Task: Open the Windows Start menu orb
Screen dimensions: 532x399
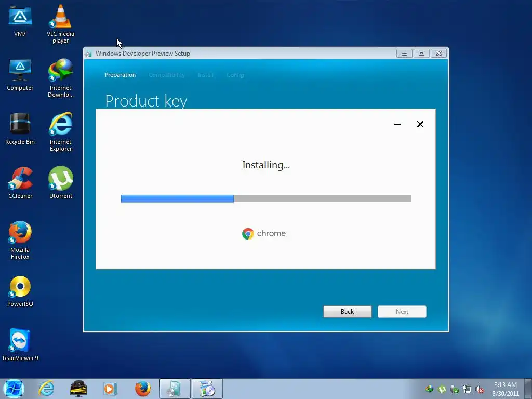Action: tap(14, 389)
